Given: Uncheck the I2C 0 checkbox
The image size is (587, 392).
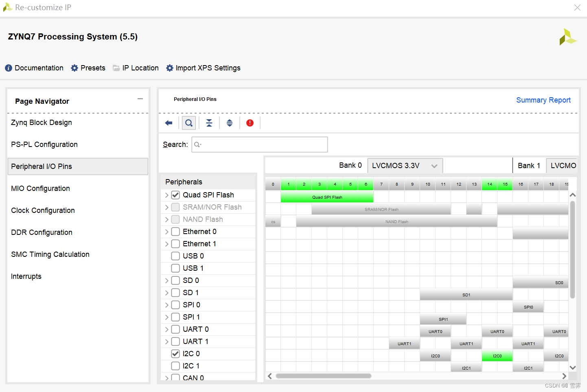Looking at the screenshot, I should click(x=175, y=354).
